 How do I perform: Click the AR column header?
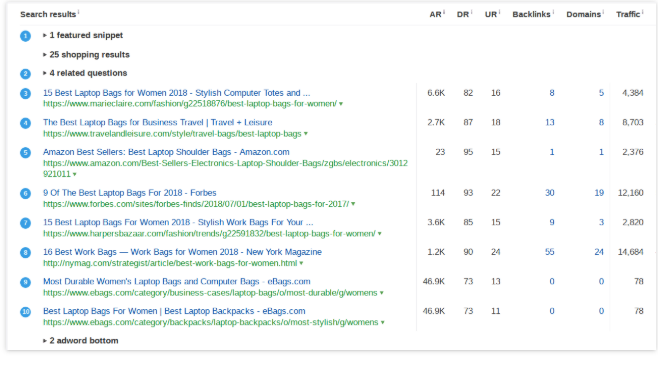pos(436,14)
